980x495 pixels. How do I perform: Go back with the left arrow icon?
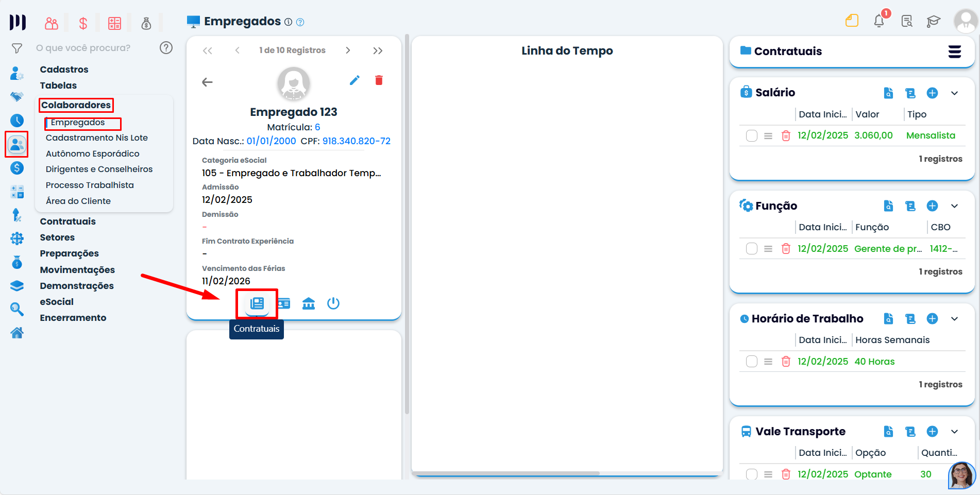tap(207, 82)
